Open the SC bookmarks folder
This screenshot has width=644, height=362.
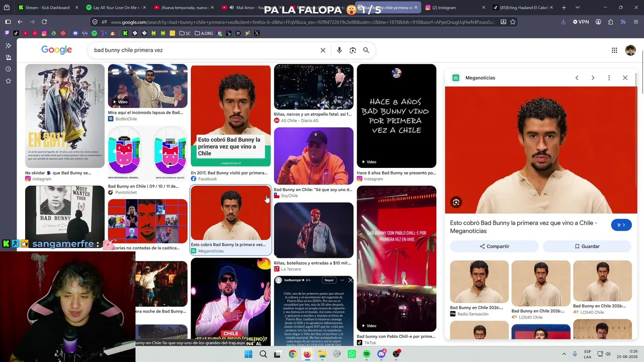pyautogui.click(x=185, y=33)
